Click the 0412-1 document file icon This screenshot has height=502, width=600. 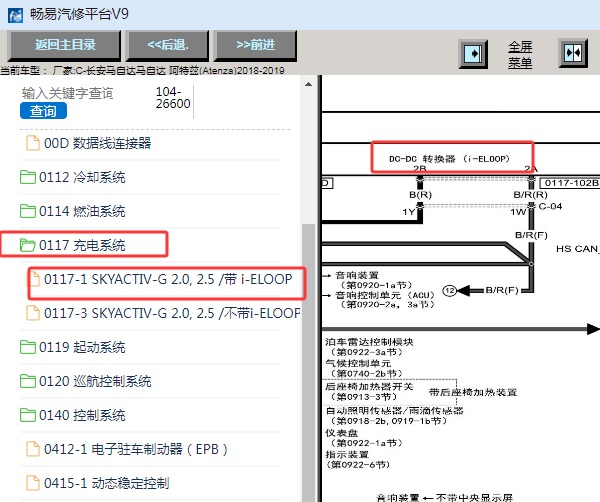pyautogui.click(x=33, y=449)
